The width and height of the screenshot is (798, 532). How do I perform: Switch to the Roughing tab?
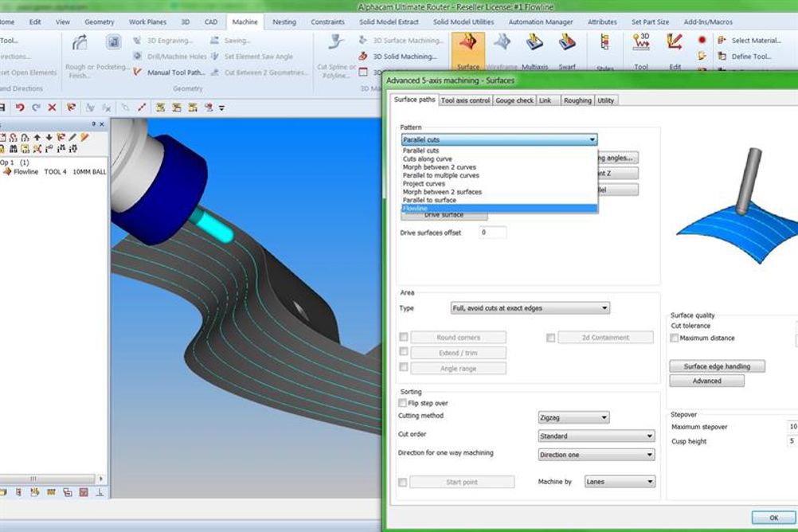577,100
